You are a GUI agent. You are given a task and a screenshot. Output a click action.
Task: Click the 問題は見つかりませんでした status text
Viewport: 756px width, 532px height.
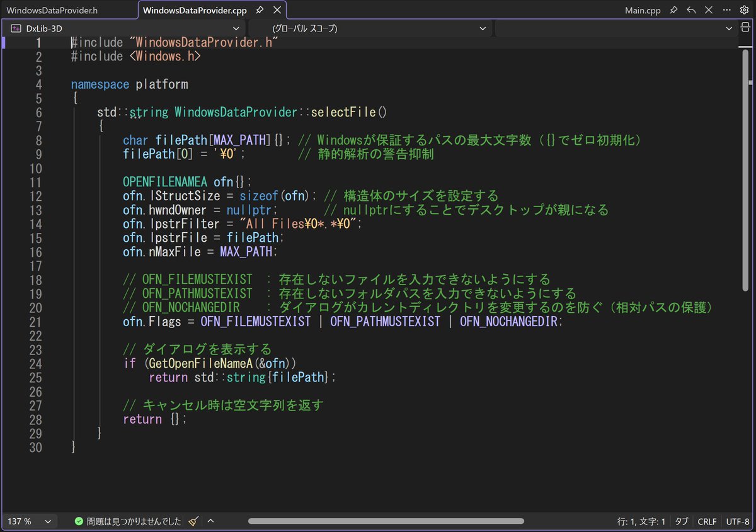[x=134, y=521]
